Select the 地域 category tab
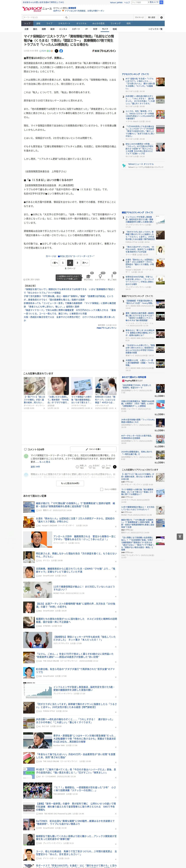186x868 pixels. point(114,29)
